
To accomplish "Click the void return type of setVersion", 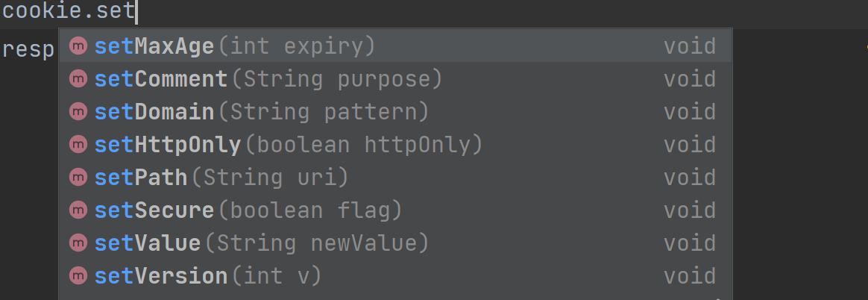I will click(x=690, y=275).
